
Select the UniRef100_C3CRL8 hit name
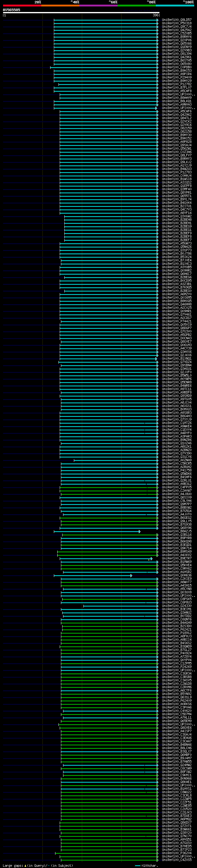pyautogui.click(x=177, y=796)
